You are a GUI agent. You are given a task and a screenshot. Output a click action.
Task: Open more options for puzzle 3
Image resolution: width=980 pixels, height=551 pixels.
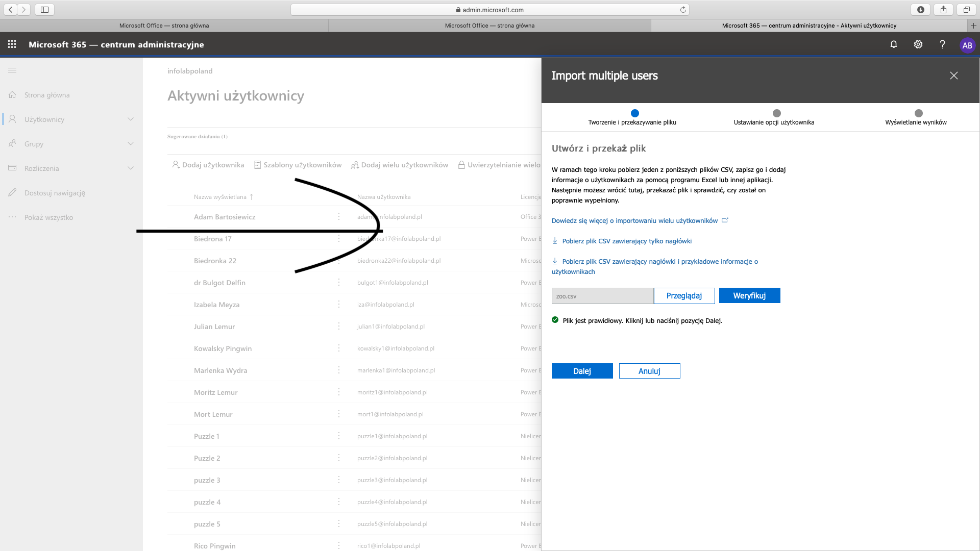click(x=339, y=480)
